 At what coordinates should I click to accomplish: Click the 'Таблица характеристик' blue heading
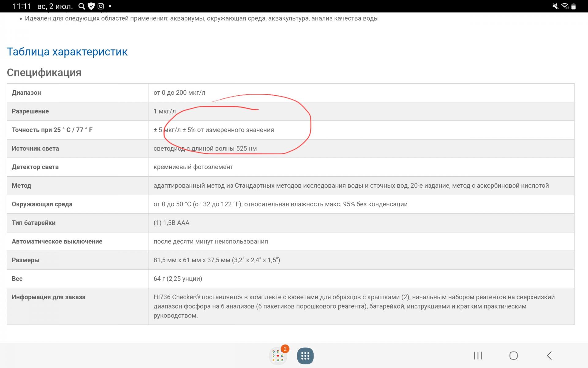(67, 52)
